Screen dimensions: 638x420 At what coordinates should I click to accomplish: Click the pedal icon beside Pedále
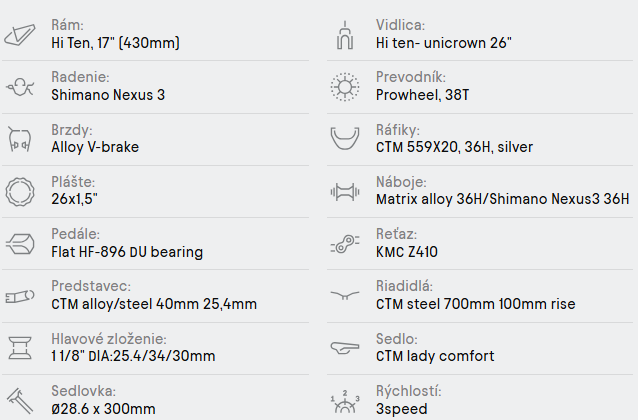tap(20, 243)
